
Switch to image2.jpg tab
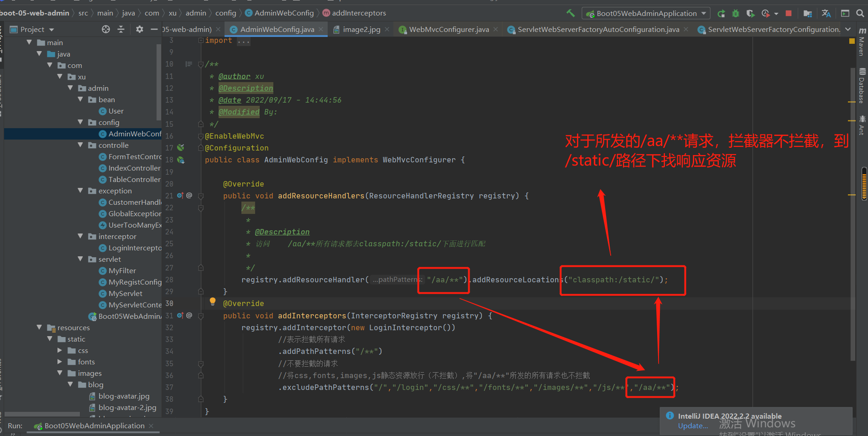click(361, 29)
